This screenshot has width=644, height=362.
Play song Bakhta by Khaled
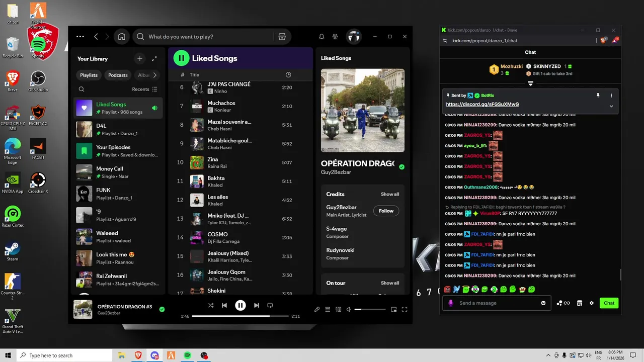[x=240, y=181]
